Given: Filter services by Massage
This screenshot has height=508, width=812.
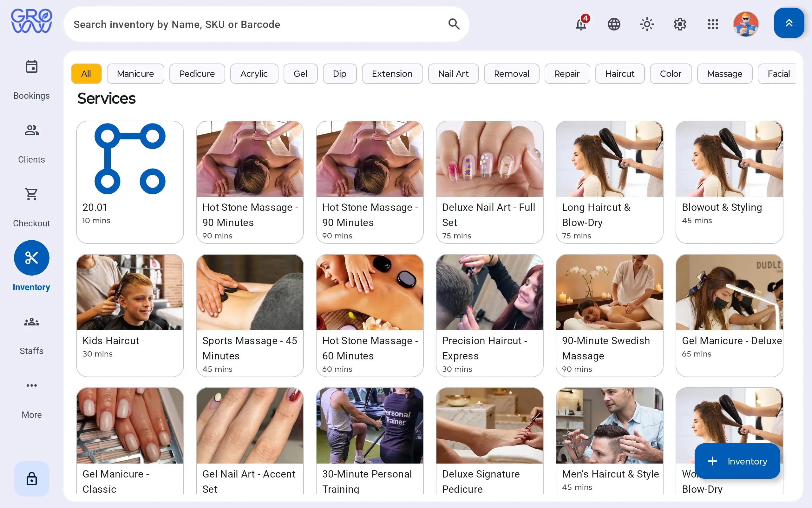Looking at the screenshot, I should [x=724, y=74].
